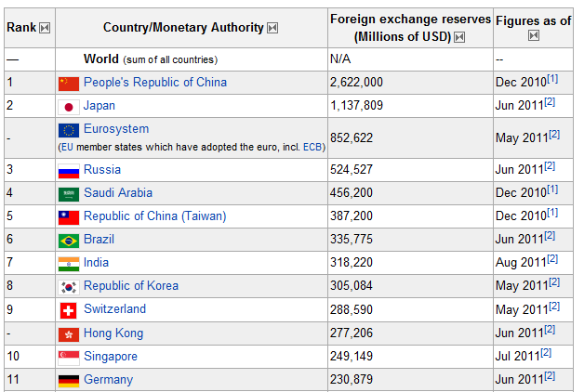This screenshot has height=392, width=584.
Task: Click the Republic of Korea flag icon
Action: click(69, 287)
